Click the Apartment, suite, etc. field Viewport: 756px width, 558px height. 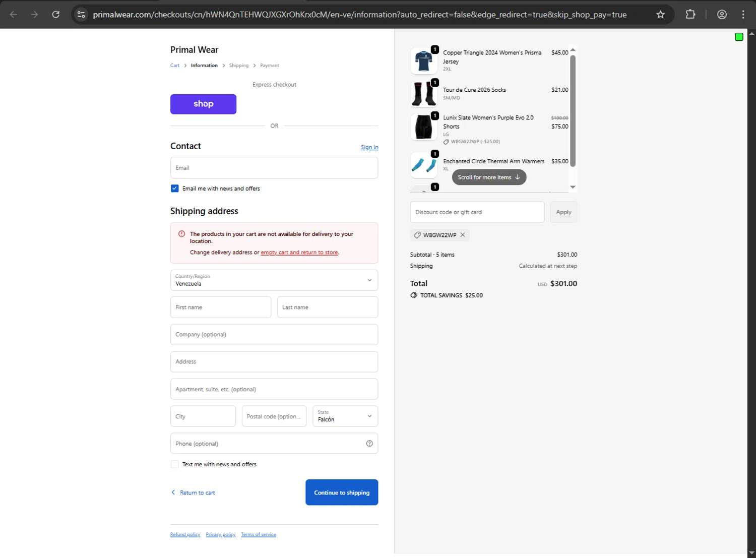tap(274, 389)
